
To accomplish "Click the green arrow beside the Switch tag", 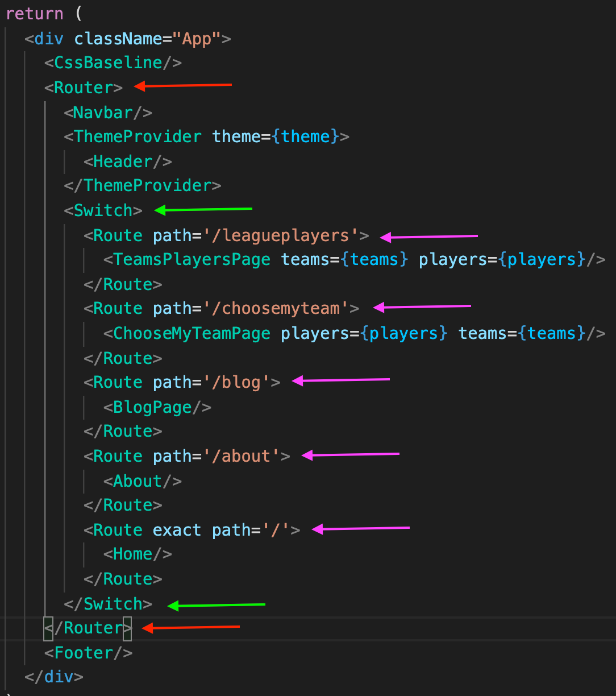I will pos(205,209).
